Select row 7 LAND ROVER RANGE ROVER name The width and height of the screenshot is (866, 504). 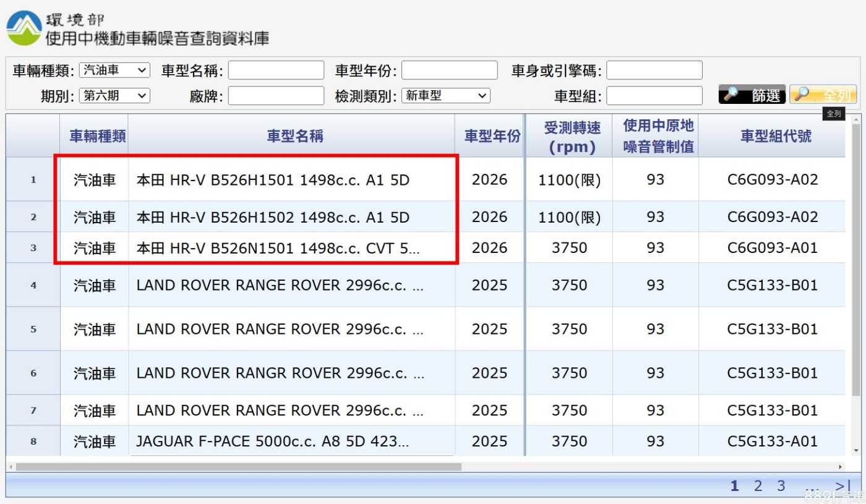point(280,410)
